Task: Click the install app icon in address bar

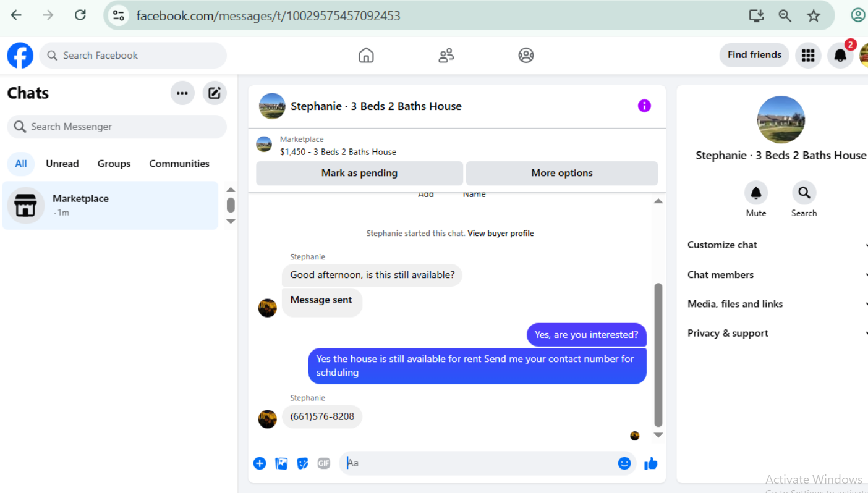Action: pos(756,15)
